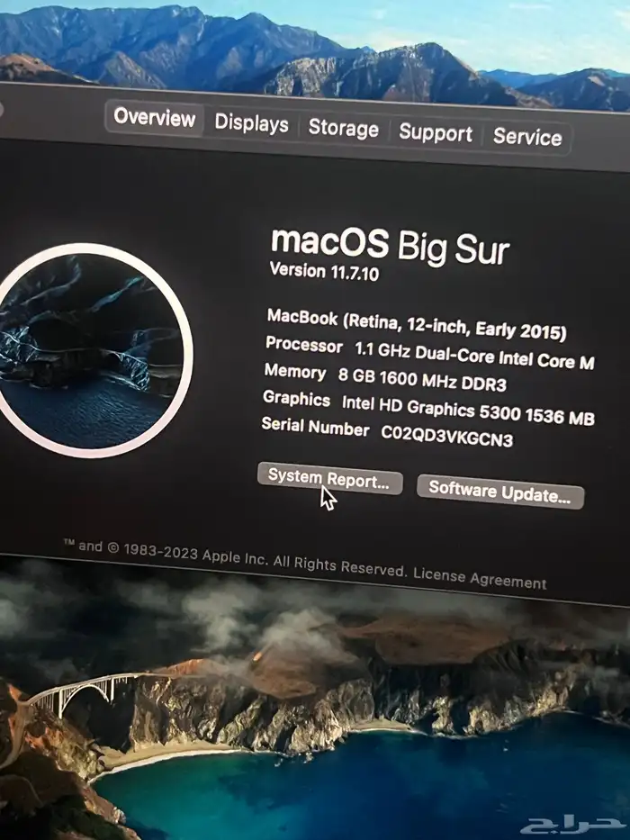Click the Version 11.7.10 text
Viewport: 630px width, 840px height.
[324, 272]
